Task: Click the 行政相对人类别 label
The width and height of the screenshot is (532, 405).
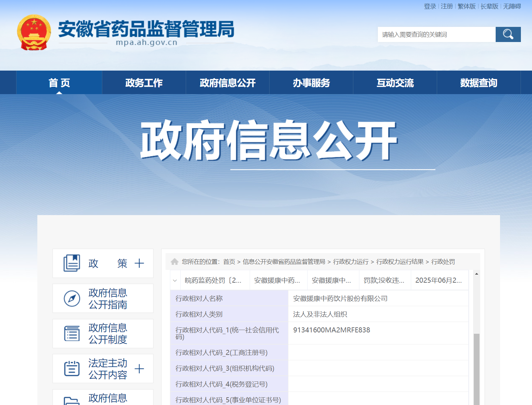Action: pos(199,314)
